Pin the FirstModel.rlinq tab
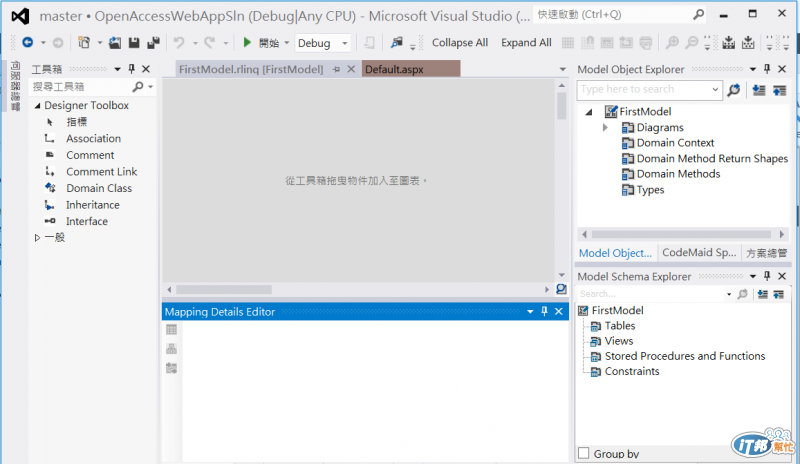 [336, 69]
